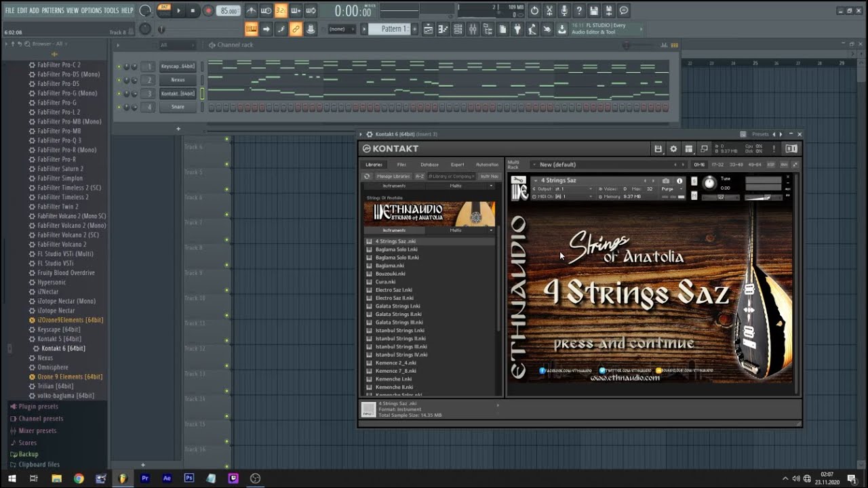The height and width of the screenshot is (488, 868).
Task: Open the FL Studio help question icon
Action: click(579, 11)
